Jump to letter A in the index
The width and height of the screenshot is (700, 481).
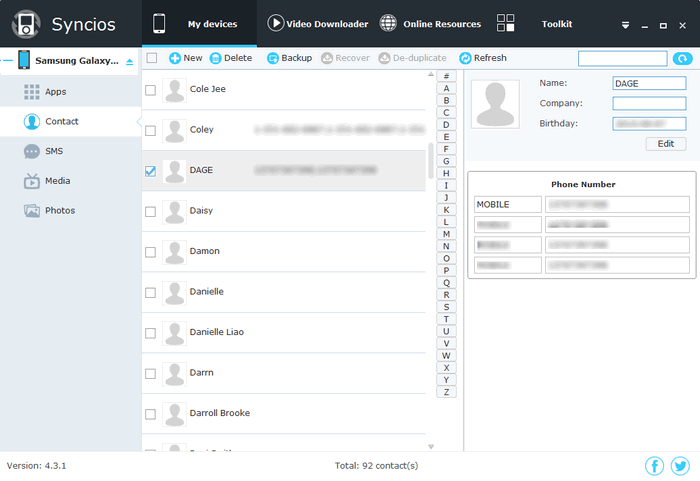446,88
